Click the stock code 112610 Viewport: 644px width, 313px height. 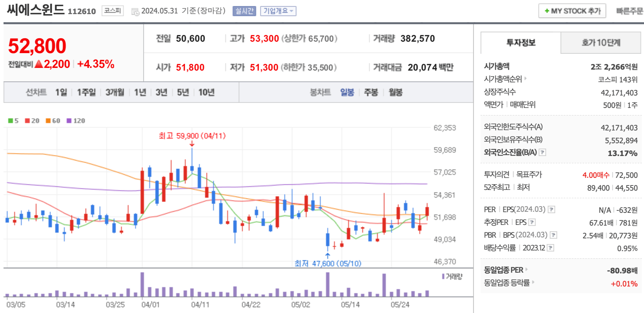pyautogui.click(x=82, y=11)
